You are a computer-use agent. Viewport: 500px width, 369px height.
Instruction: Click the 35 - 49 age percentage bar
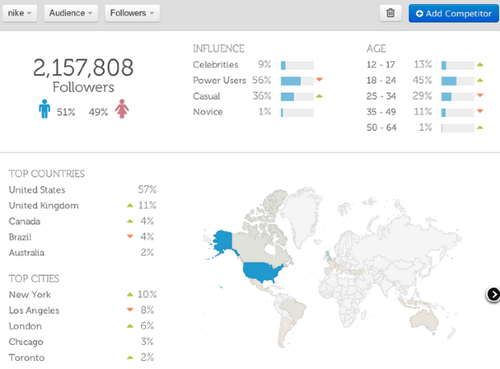(x=458, y=113)
